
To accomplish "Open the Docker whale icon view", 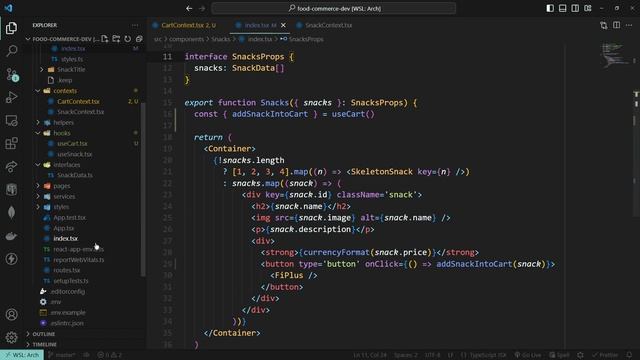I will [x=11, y=236].
